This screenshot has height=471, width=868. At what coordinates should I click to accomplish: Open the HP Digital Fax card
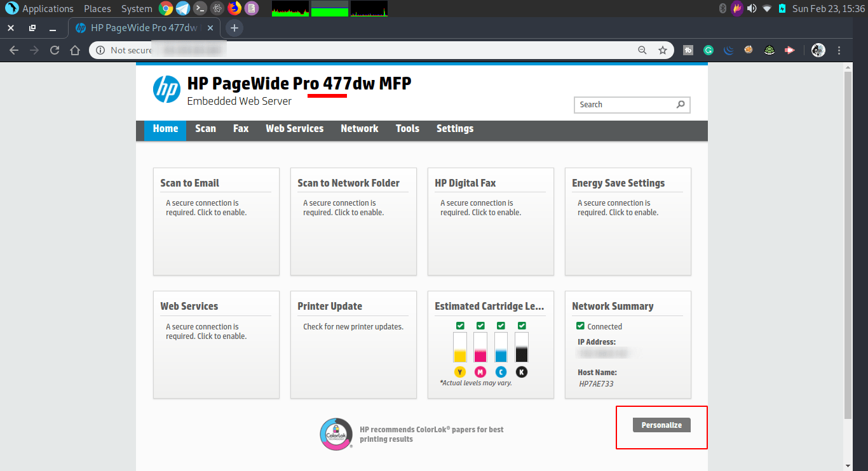tap(491, 222)
